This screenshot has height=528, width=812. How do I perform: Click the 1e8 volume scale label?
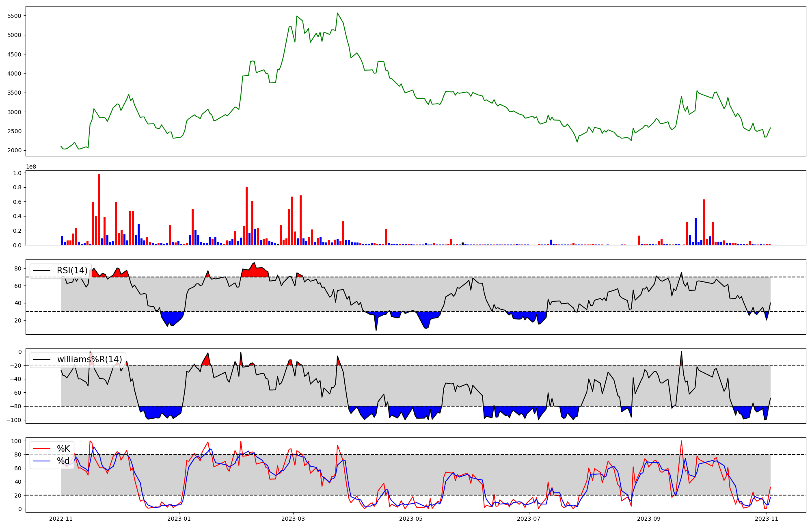tap(31, 167)
